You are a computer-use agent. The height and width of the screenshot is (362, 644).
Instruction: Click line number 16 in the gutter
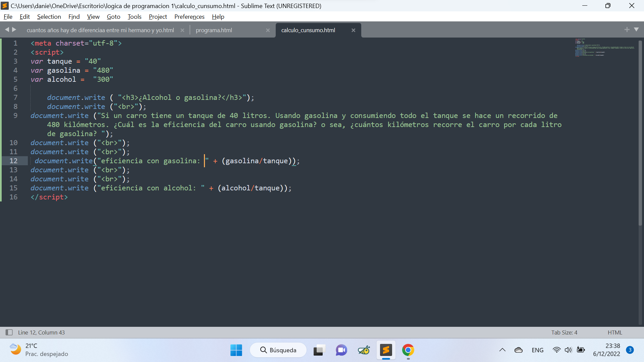point(13,197)
